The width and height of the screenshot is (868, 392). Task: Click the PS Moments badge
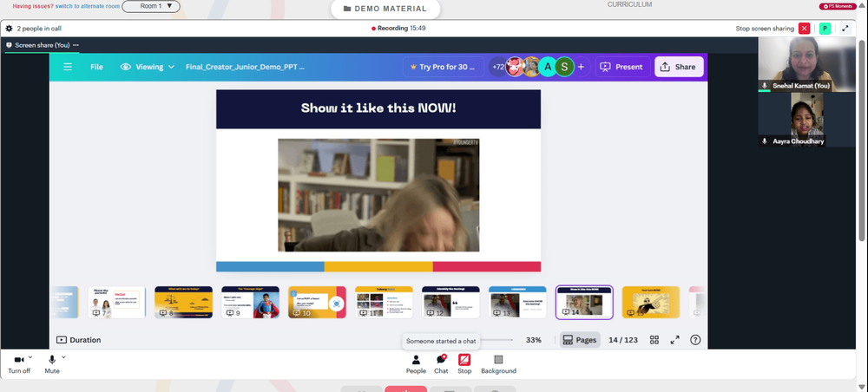pos(838,6)
